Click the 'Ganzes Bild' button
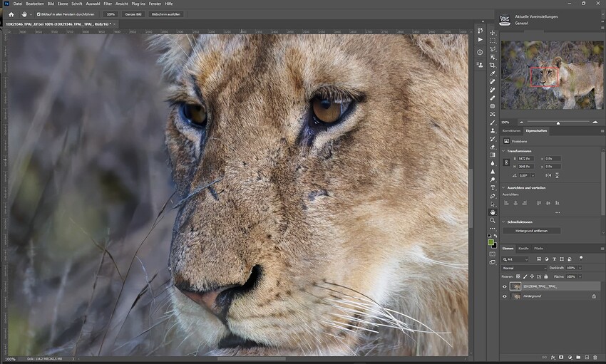 (133, 14)
